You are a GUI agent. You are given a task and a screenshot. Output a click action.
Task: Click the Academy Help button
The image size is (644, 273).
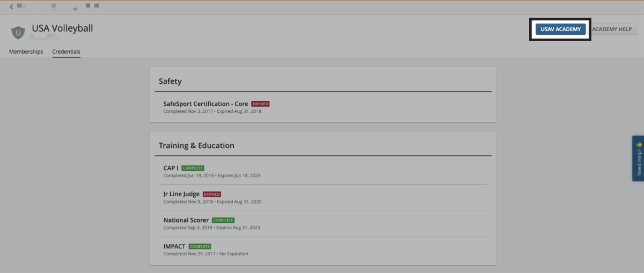click(x=612, y=30)
